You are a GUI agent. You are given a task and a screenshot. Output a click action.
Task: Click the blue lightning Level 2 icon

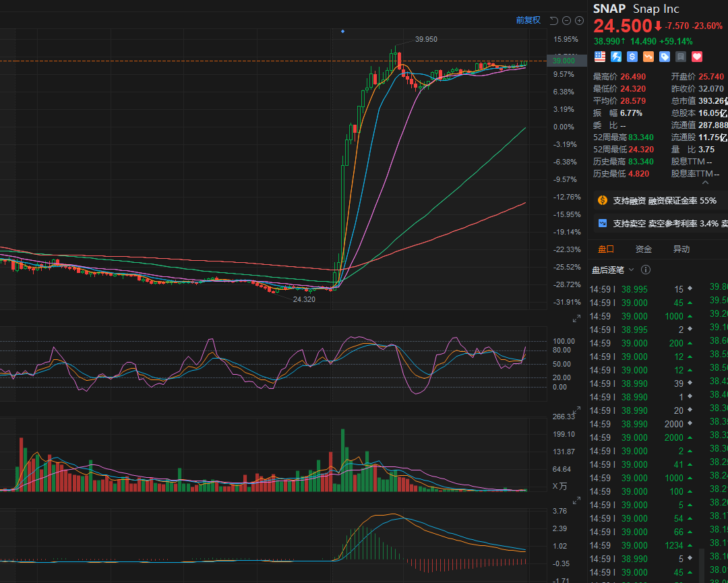(616, 57)
